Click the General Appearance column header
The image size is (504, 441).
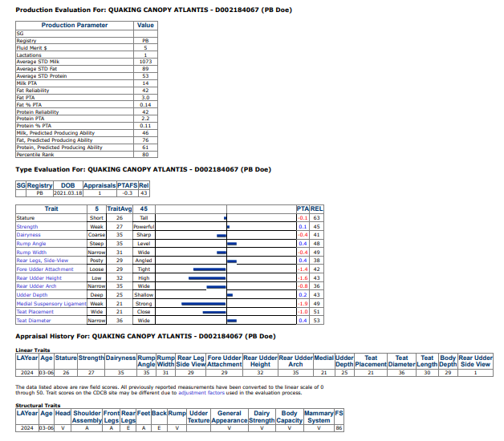click(x=230, y=417)
